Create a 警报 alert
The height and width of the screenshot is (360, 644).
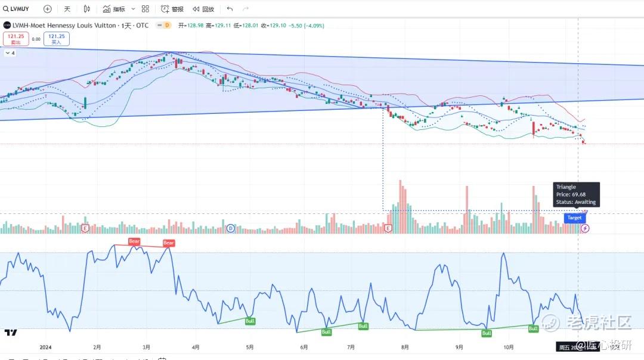point(172,8)
